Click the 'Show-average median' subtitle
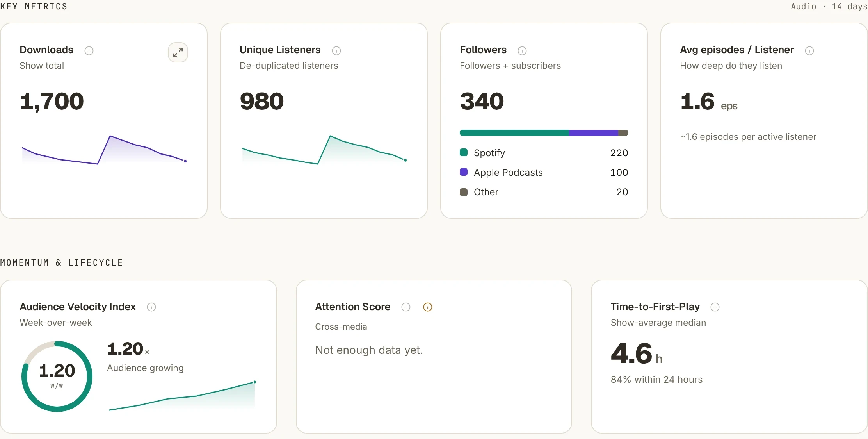Screen dimensions: 868x439 point(658,323)
